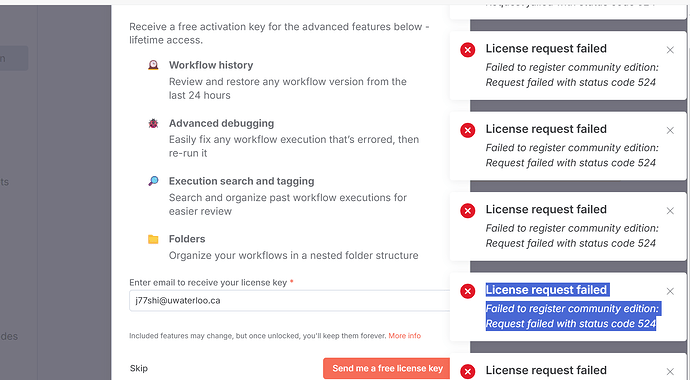Click red error icon on topmost full notification
Screen dimensions: 690x380
(467, 50)
